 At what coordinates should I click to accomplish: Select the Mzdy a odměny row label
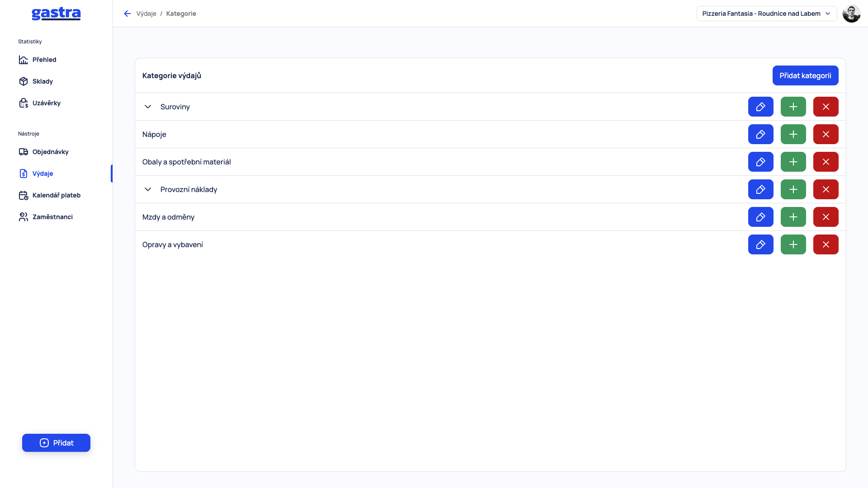tap(168, 217)
